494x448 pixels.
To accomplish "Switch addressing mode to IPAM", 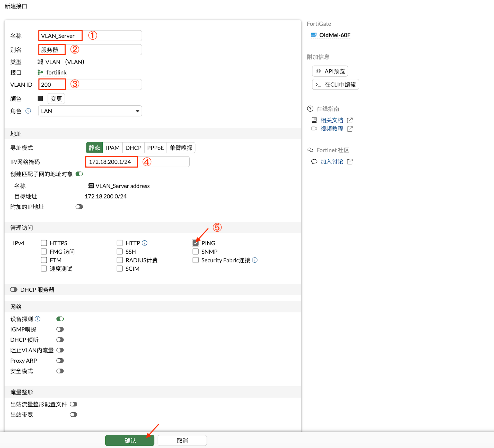I will (113, 148).
